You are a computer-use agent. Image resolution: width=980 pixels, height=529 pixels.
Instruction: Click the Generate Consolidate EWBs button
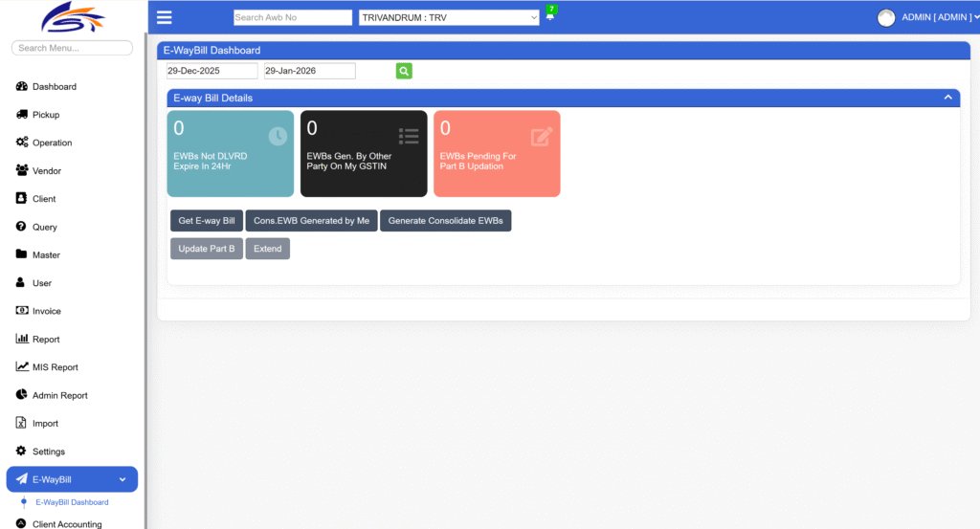click(445, 221)
